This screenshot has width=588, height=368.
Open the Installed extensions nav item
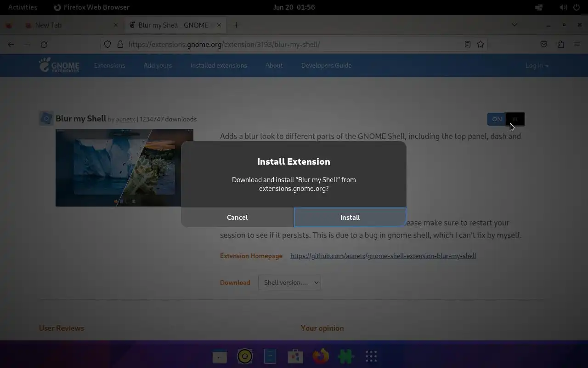click(219, 65)
